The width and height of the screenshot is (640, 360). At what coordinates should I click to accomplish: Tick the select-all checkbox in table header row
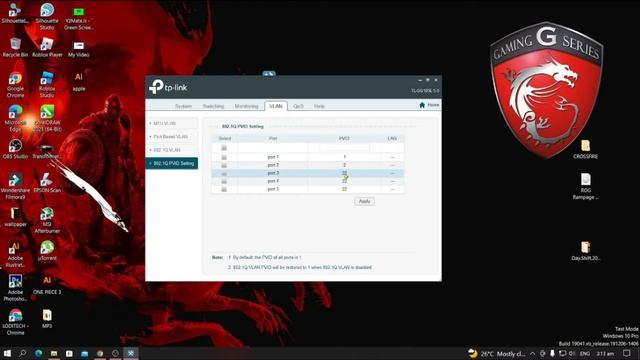click(224, 148)
